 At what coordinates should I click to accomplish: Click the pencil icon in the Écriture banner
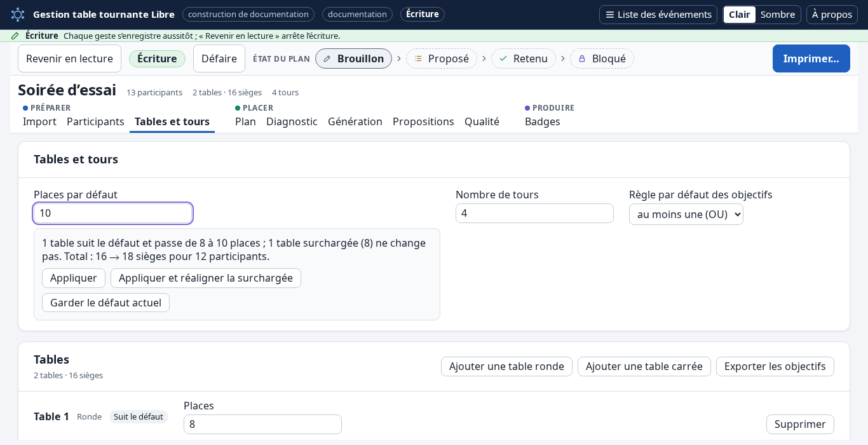(15, 36)
